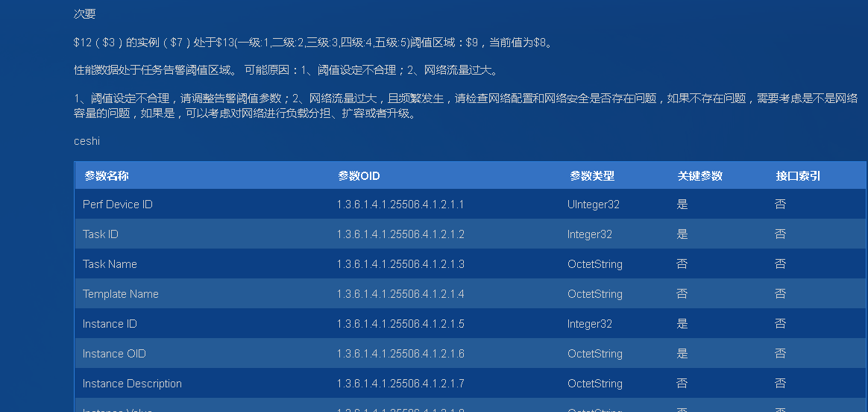
Task: Select the Instance ID parameter name
Action: (x=110, y=324)
